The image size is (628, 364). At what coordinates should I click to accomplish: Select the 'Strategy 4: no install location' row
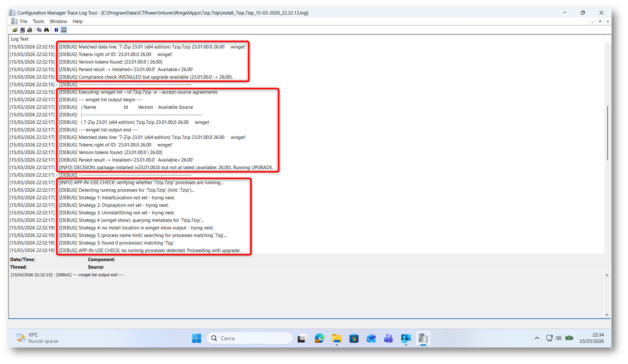pos(306,228)
